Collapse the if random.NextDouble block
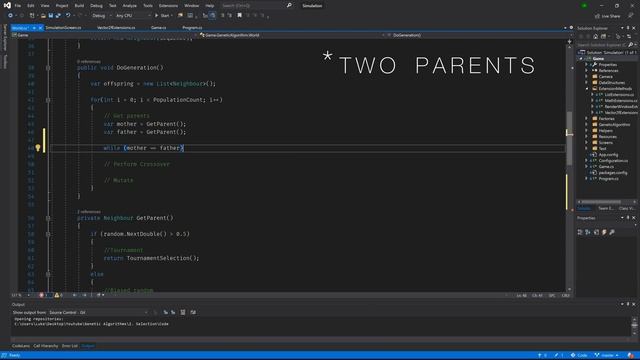Image resolution: width=640 pixels, height=360 pixels. pos(48,234)
